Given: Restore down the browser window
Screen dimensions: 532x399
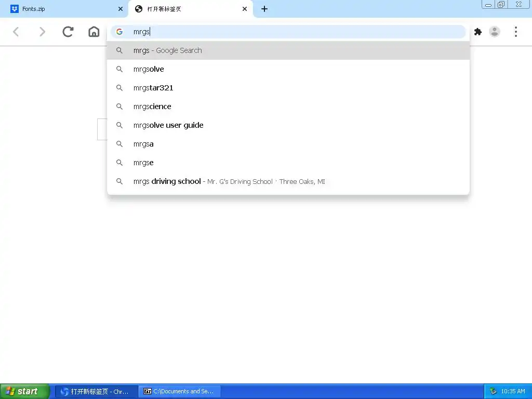Looking at the screenshot, I should pyautogui.click(x=501, y=4).
